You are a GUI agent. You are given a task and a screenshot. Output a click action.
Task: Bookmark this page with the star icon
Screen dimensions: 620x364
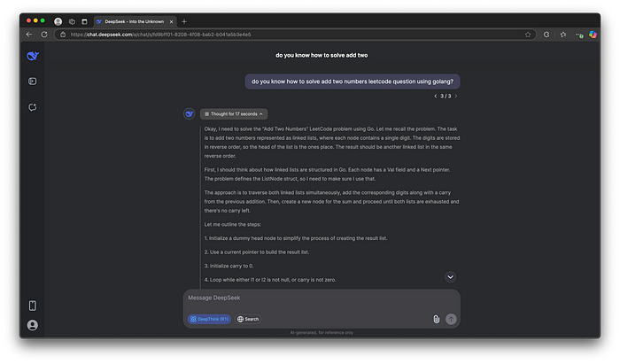(528, 35)
